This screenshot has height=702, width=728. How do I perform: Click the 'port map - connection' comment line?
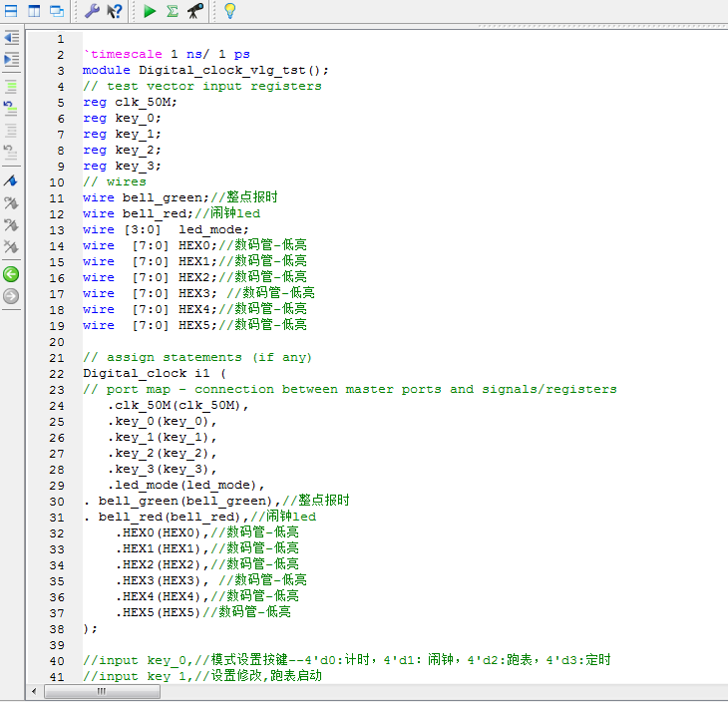pos(350,390)
